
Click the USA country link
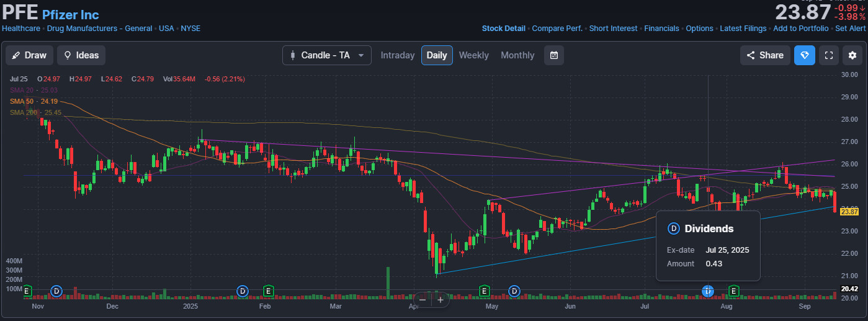pos(166,29)
